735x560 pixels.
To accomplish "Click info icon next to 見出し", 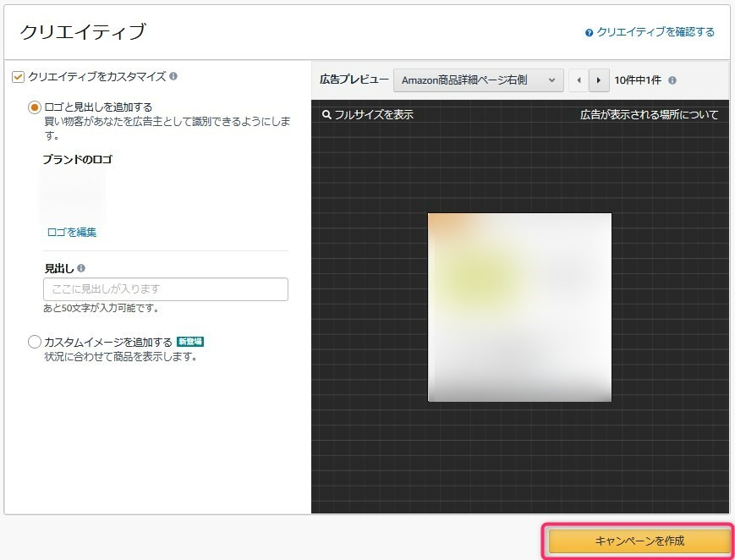I will tap(81, 268).
